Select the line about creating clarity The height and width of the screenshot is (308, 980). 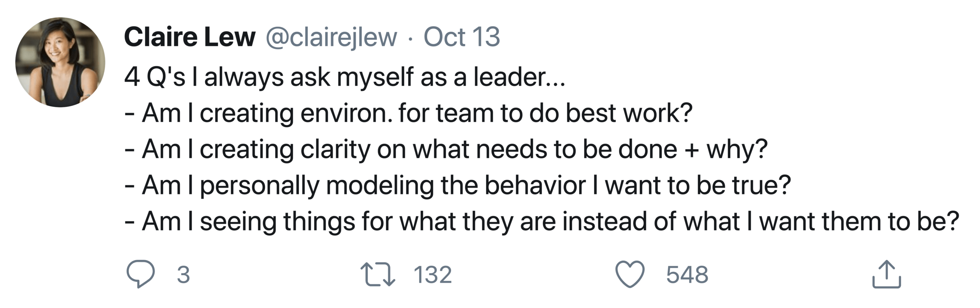(446, 149)
